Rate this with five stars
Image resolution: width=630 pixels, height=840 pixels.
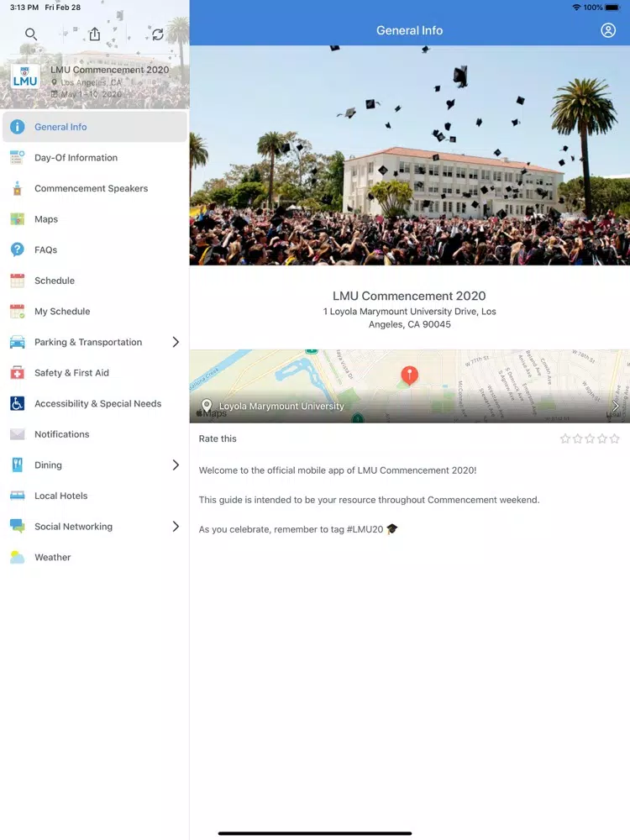615,438
